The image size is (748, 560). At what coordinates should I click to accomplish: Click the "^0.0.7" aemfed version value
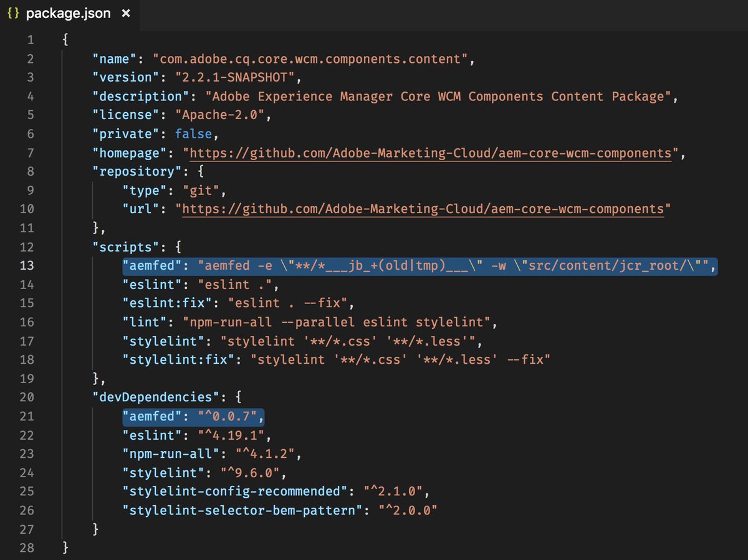(228, 415)
